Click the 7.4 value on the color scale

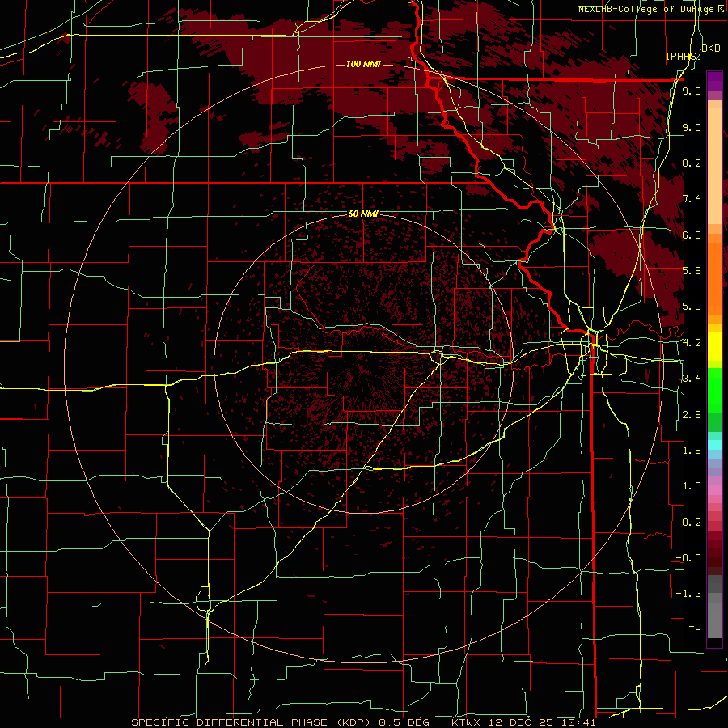[x=692, y=199]
